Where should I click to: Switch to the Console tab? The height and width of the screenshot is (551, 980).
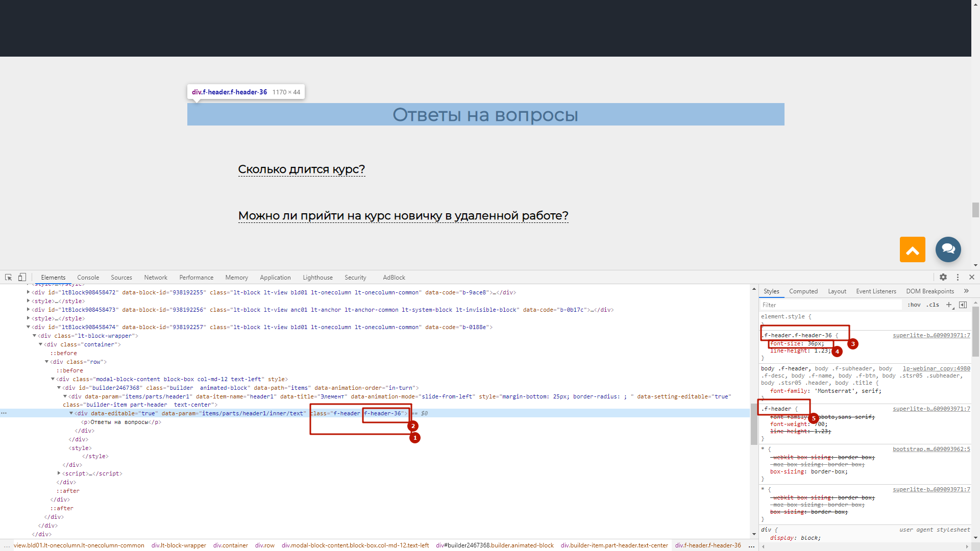[x=88, y=278]
